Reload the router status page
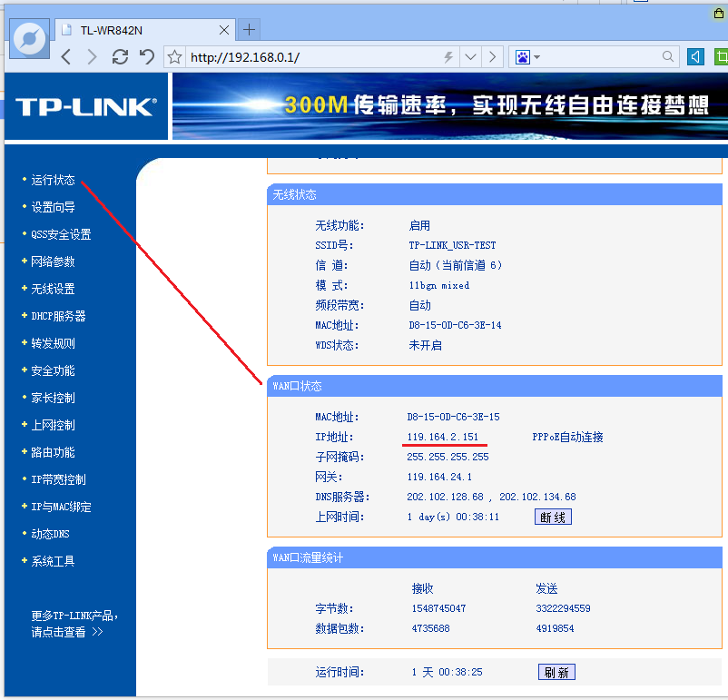The height and width of the screenshot is (700, 728). [119, 56]
